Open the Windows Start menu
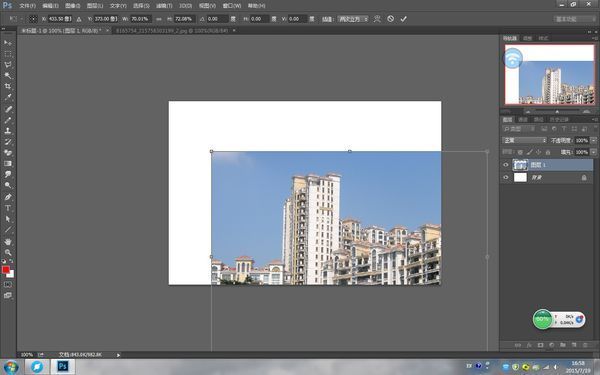This screenshot has height=375, width=600. 11,367
